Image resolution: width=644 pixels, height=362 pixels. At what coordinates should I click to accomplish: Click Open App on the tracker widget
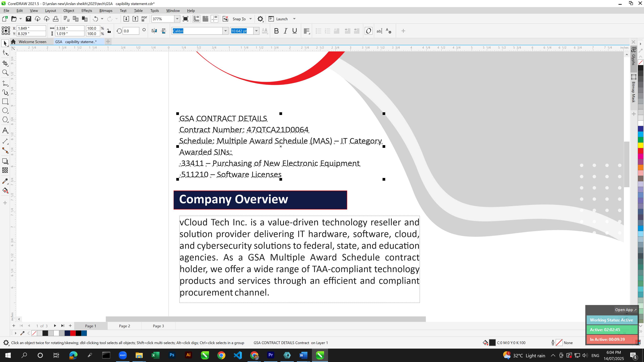click(626, 310)
